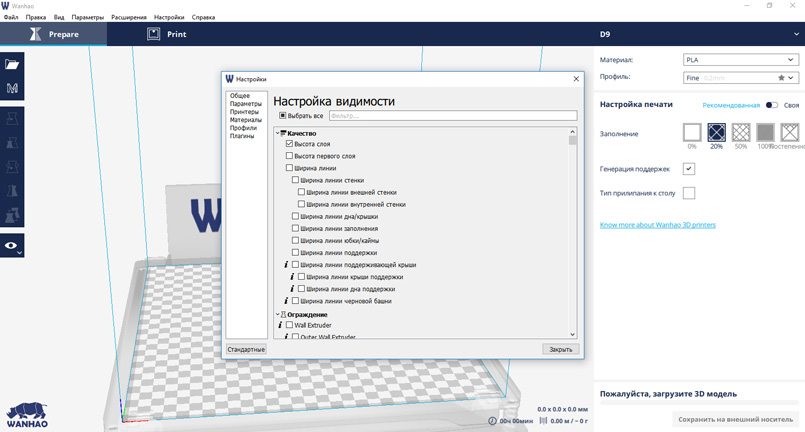Check 'Ширина линии юбки/каймы' checkbox

click(295, 240)
